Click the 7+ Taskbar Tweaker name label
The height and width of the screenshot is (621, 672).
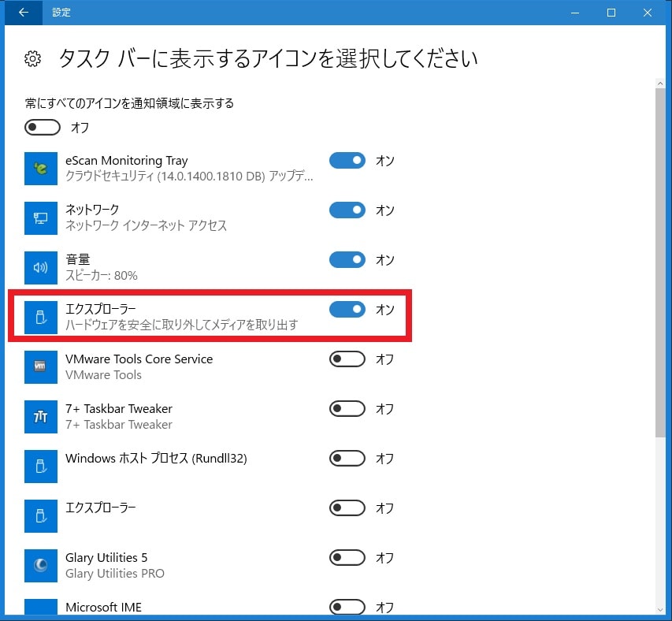click(119, 408)
